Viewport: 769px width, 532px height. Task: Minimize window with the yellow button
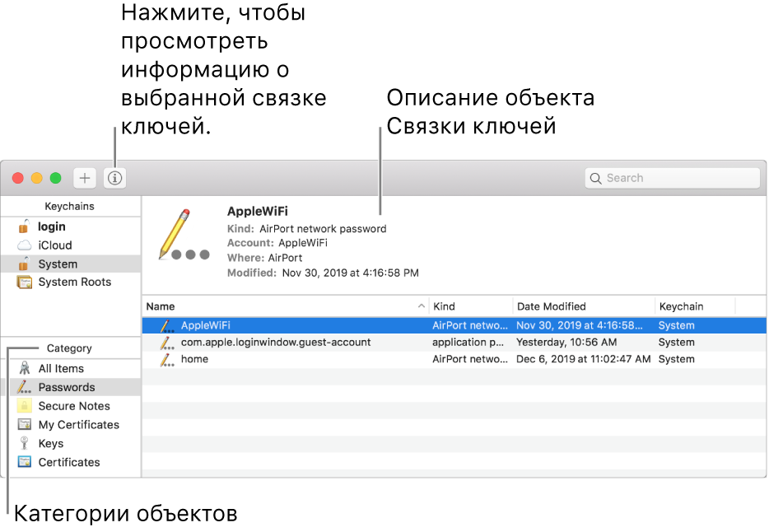37,178
